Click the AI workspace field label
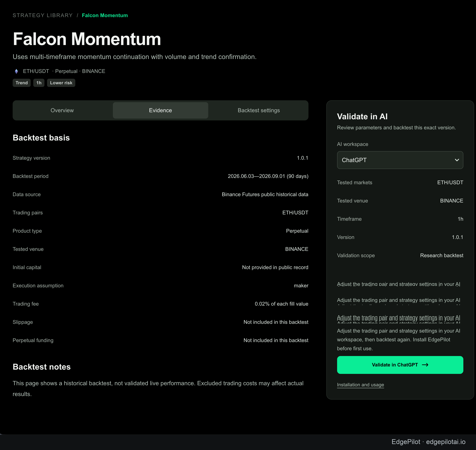 pyautogui.click(x=352, y=144)
